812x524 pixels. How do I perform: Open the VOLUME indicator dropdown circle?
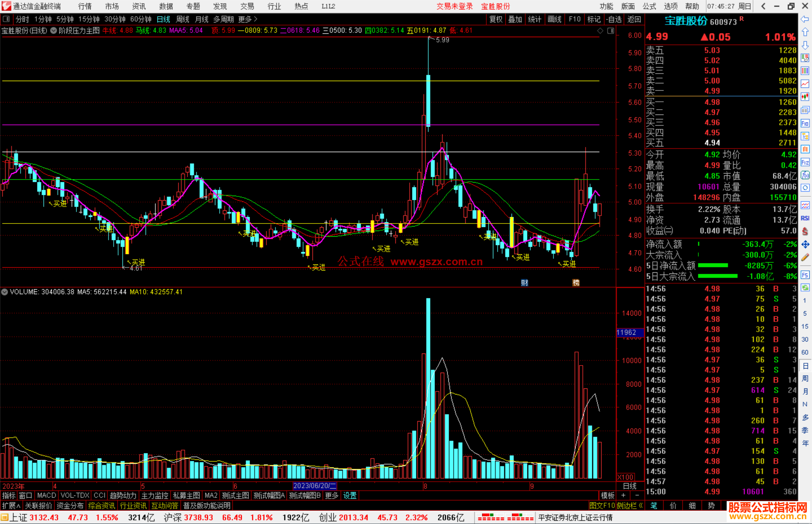point(5,292)
